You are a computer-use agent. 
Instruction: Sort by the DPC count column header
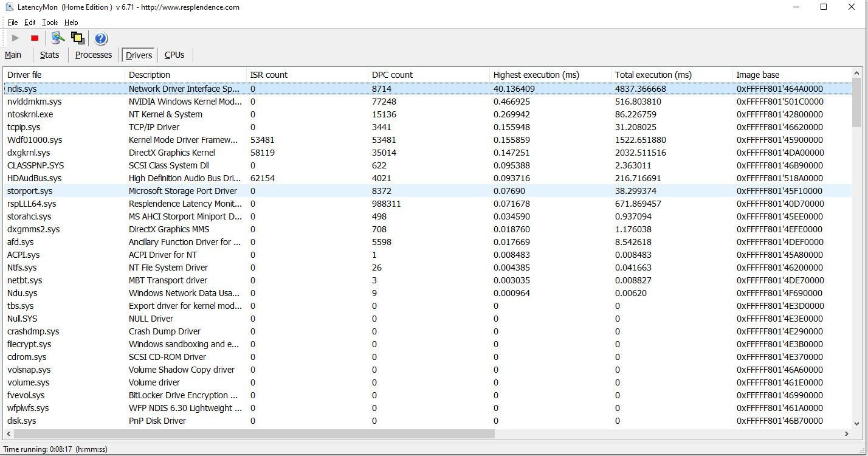coord(392,75)
